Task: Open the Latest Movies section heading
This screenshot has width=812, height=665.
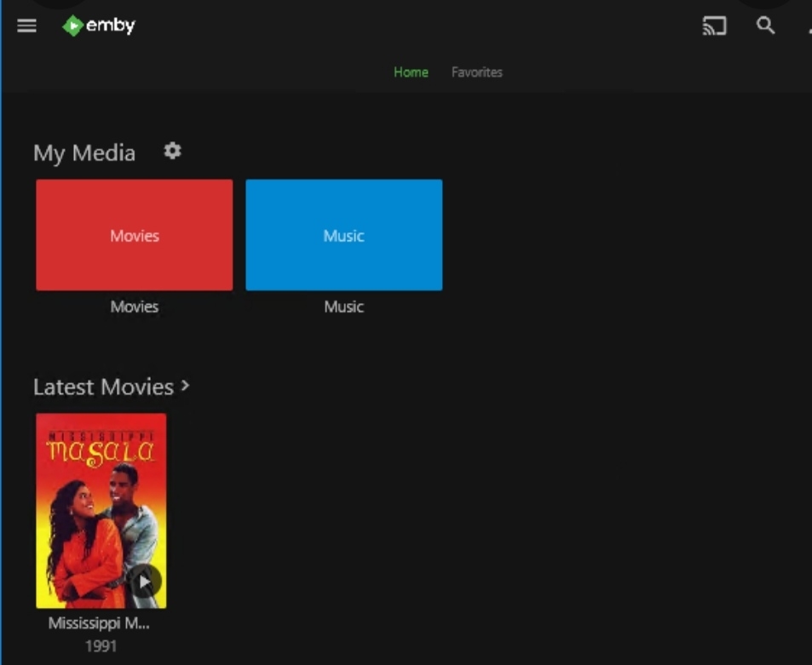Action: 103,387
